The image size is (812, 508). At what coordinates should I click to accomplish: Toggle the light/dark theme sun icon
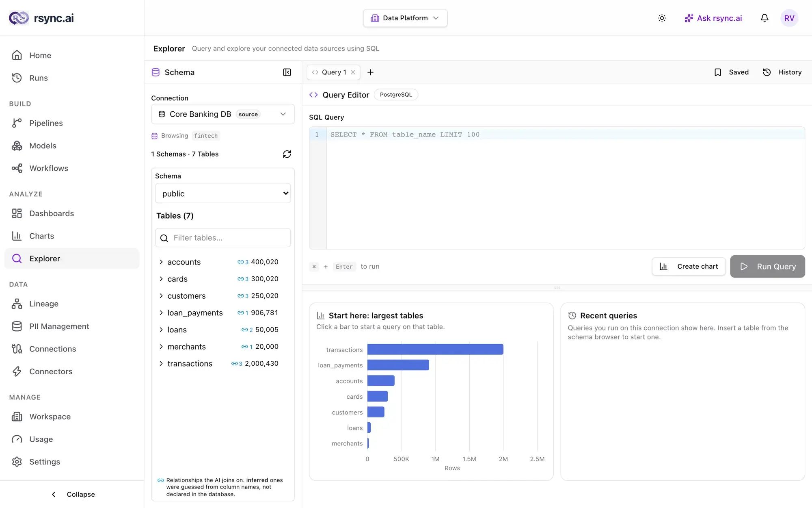[x=662, y=18]
